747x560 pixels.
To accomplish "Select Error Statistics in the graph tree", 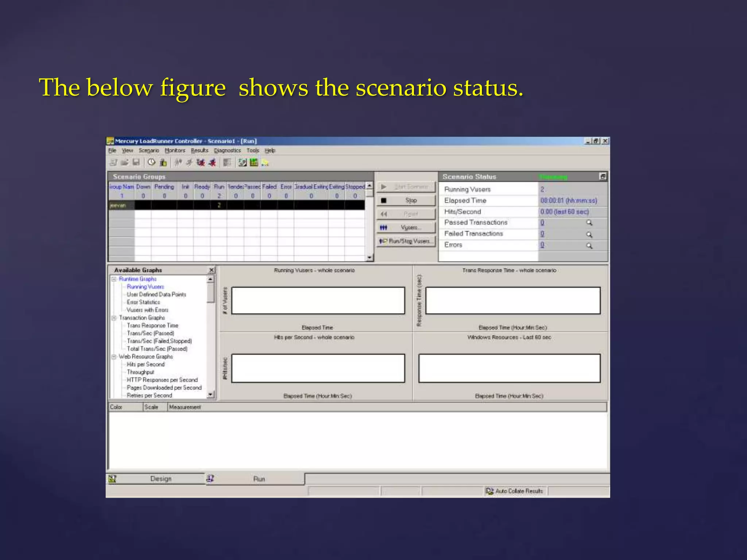I will (x=143, y=302).
